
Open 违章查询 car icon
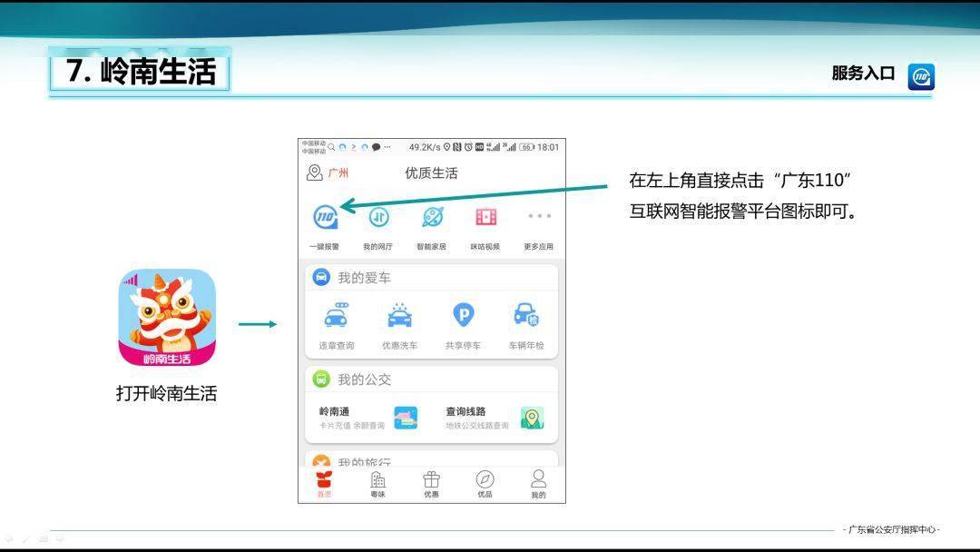(337, 316)
